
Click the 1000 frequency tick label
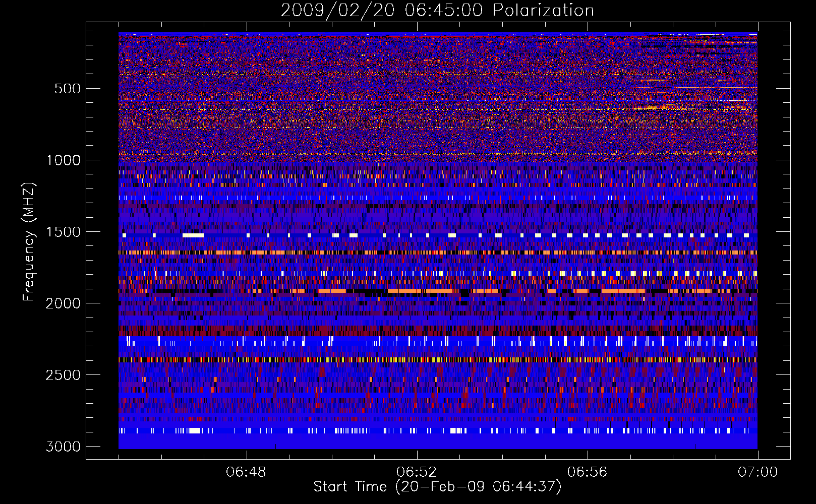click(x=63, y=160)
